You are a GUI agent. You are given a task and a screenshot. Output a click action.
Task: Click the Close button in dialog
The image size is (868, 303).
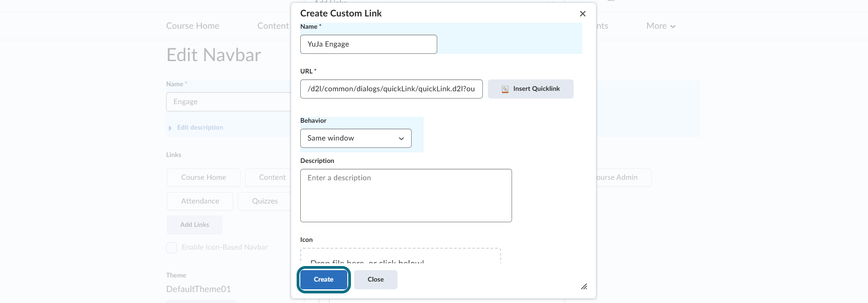click(376, 280)
